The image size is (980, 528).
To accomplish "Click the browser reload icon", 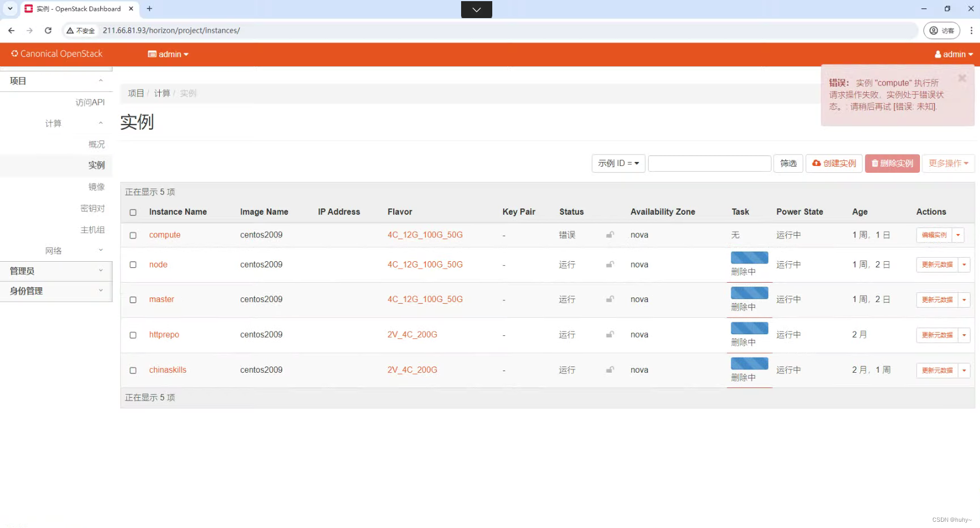I will [x=48, y=31].
